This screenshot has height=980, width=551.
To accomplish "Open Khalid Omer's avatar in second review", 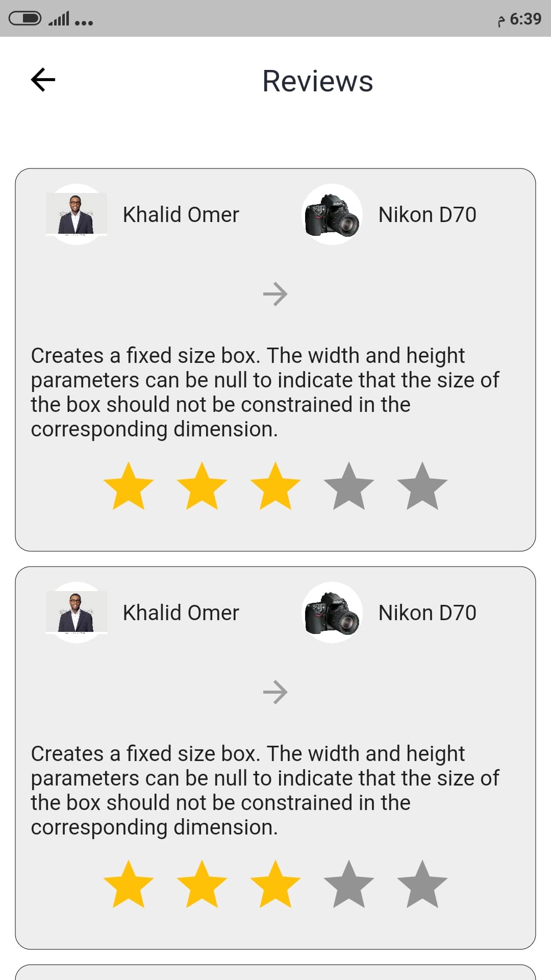I will pos(77,612).
